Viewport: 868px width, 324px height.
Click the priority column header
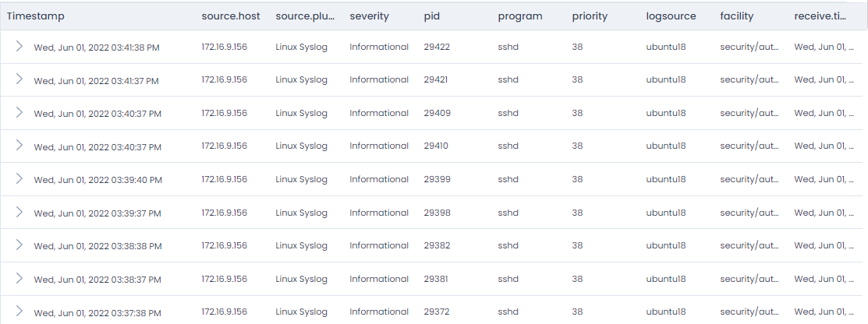point(590,16)
